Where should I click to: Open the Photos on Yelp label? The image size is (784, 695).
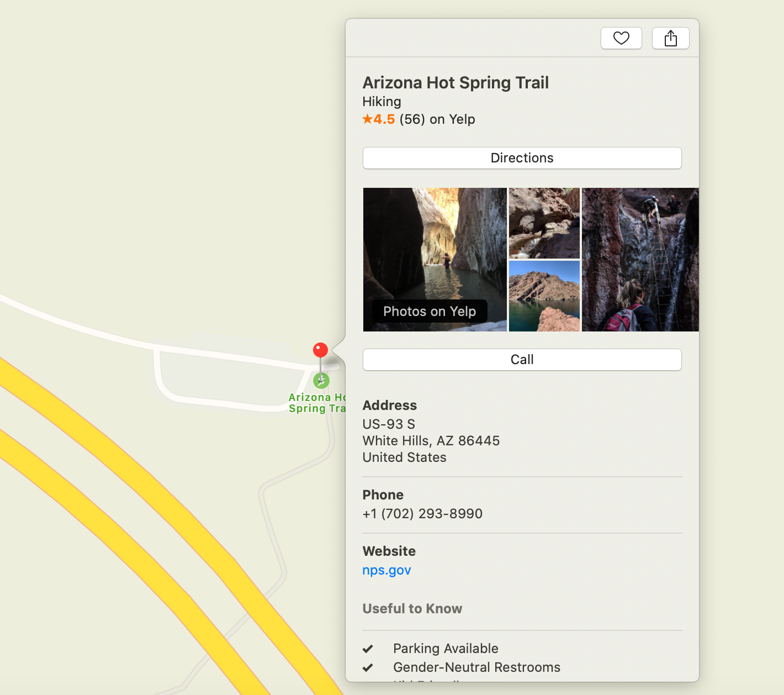430,312
